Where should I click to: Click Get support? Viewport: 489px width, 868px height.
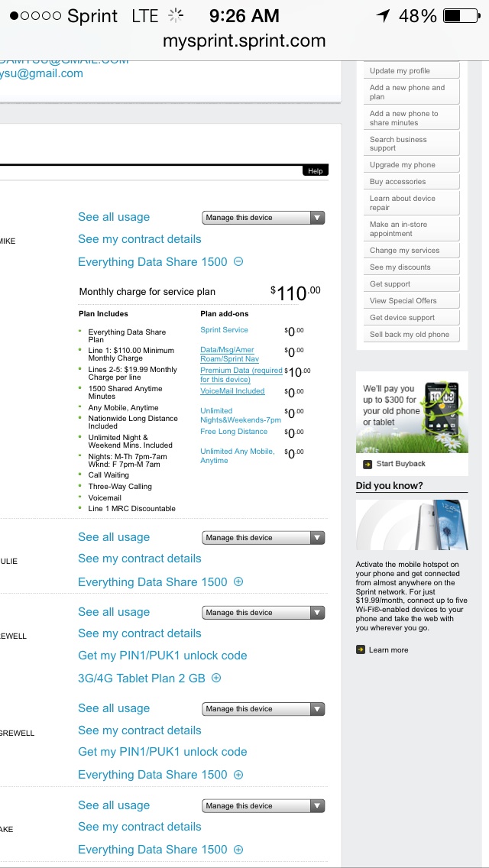click(x=412, y=284)
